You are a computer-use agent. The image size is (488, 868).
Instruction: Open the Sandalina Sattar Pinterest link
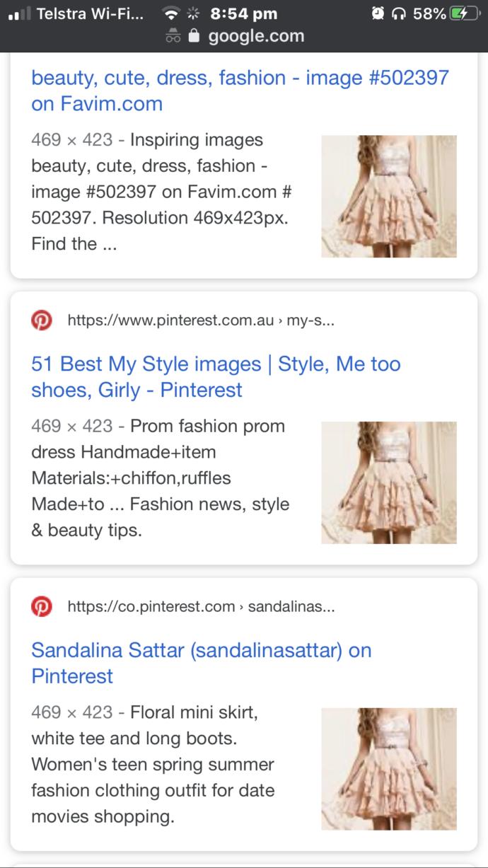tap(202, 663)
